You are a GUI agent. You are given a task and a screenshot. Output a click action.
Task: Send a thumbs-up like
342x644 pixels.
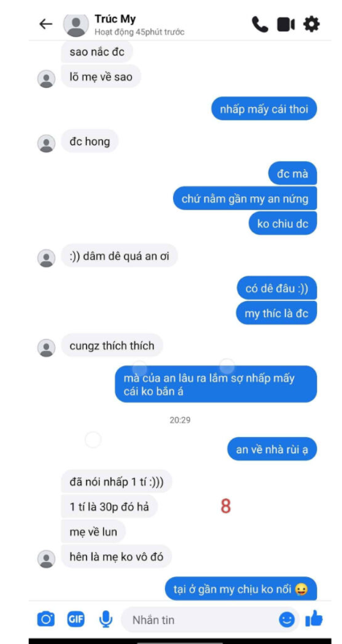pos(314,618)
